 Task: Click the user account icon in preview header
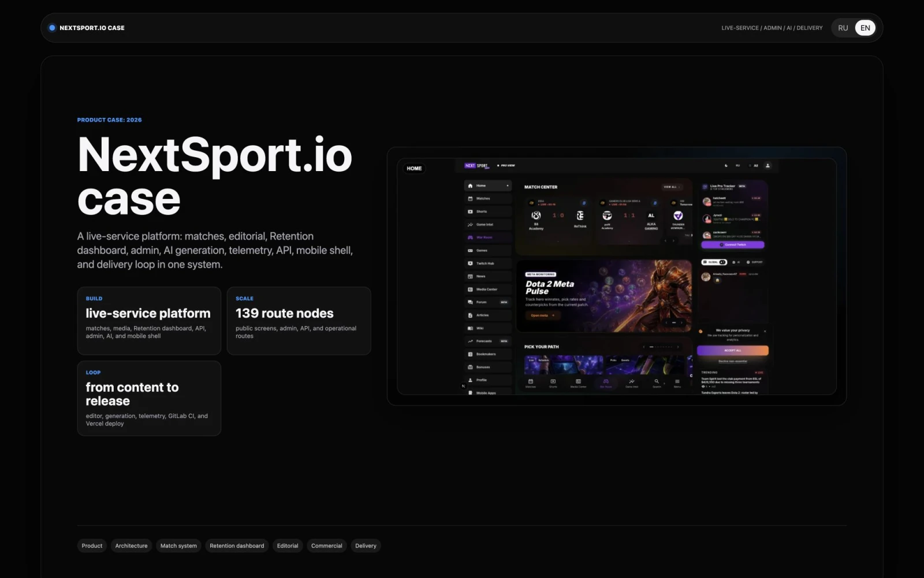[767, 165]
